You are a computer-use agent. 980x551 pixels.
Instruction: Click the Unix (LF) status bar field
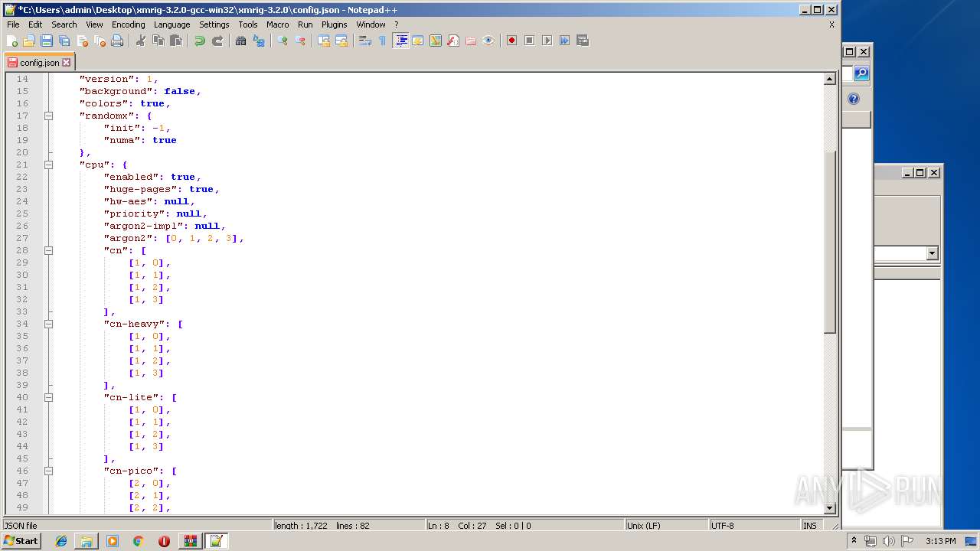click(666, 526)
